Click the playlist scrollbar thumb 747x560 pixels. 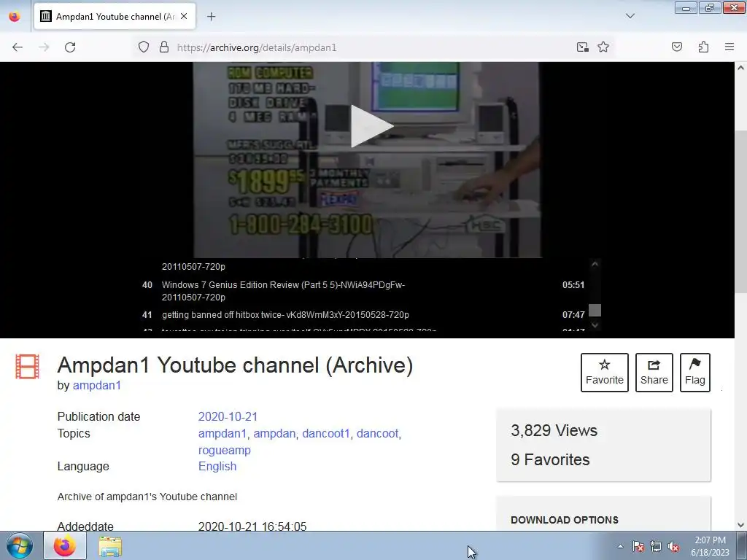pyautogui.click(x=595, y=311)
